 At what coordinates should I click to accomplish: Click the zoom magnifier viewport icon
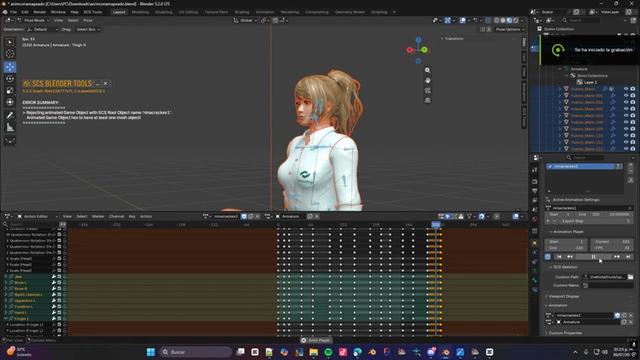[427, 70]
